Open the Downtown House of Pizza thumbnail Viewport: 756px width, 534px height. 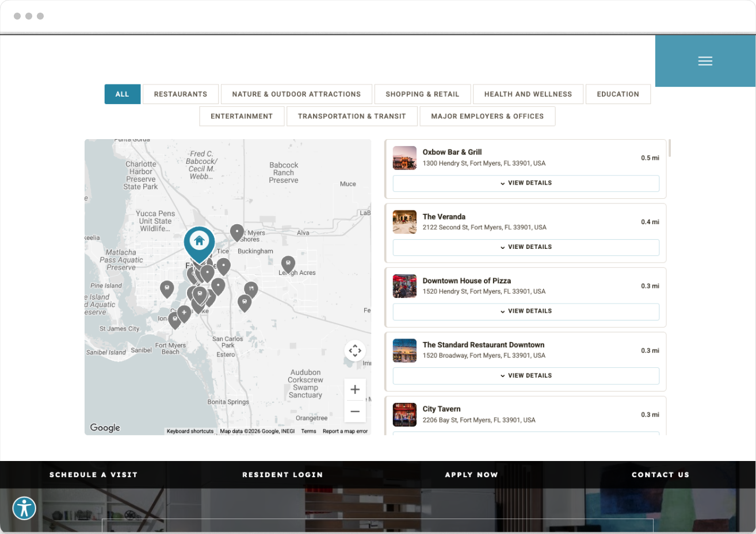(404, 286)
